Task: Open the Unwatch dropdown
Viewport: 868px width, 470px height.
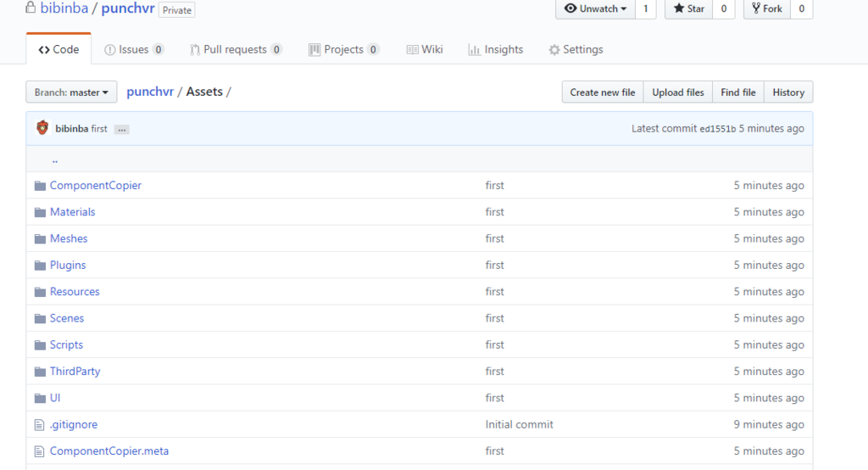Action: coord(595,8)
